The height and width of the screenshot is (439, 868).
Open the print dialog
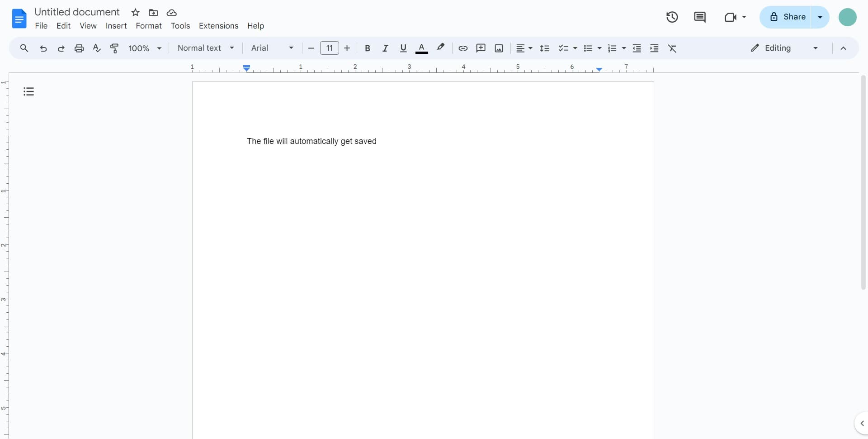click(79, 48)
